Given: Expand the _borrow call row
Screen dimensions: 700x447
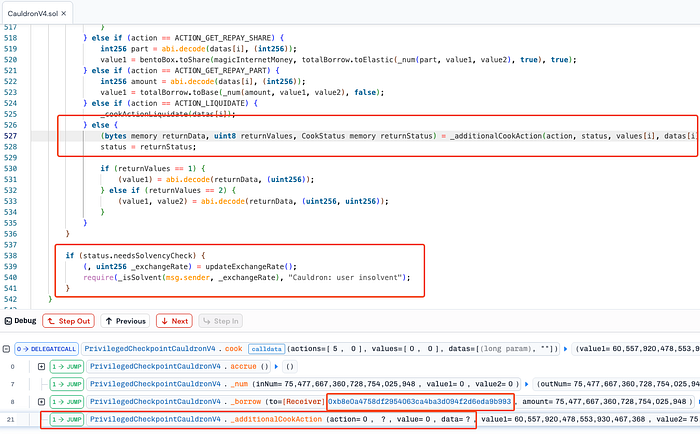Looking at the screenshot, I should [41, 401].
